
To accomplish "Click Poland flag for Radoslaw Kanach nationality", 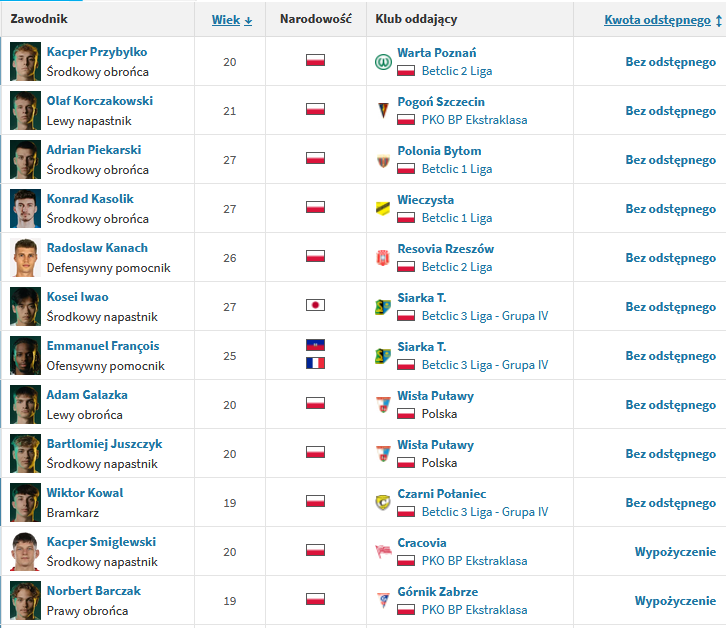I will 315,256.
